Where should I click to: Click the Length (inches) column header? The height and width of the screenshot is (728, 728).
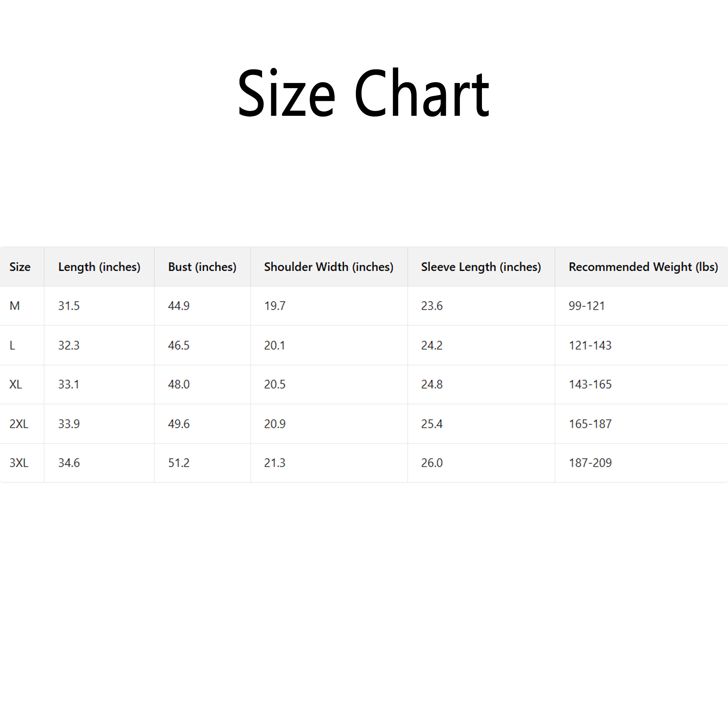click(99, 267)
